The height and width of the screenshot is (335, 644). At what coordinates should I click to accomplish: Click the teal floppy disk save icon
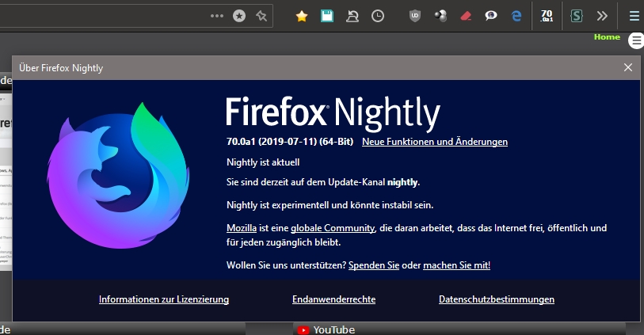pos(327,16)
